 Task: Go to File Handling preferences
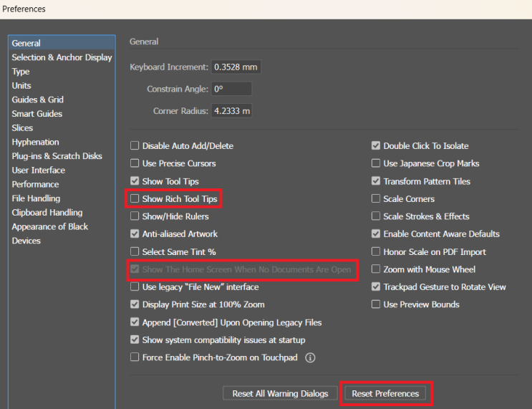(x=36, y=198)
